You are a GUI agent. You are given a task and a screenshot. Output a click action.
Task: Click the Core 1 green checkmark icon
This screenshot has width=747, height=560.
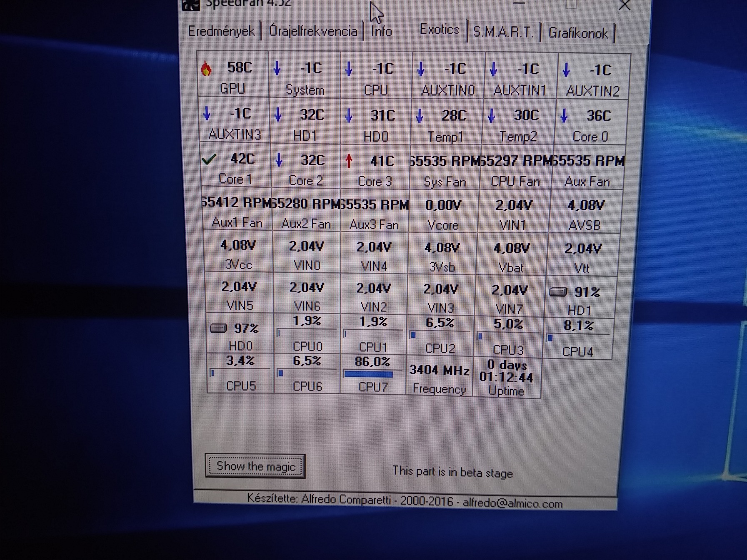tap(209, 159)
